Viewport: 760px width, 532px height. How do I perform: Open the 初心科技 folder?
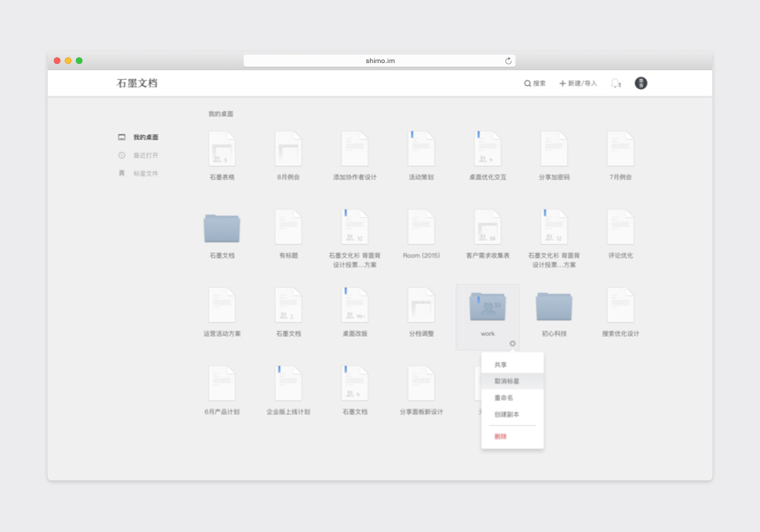tap(554, 307)
